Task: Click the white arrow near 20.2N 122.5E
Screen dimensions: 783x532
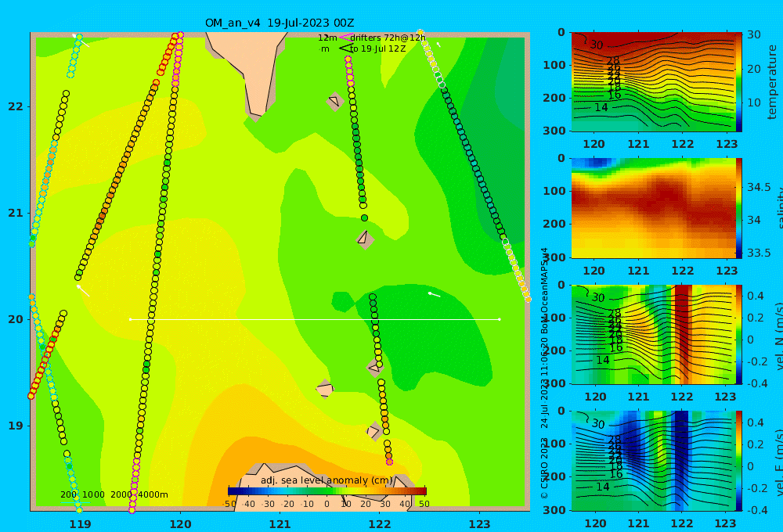Action: point(434,295)
